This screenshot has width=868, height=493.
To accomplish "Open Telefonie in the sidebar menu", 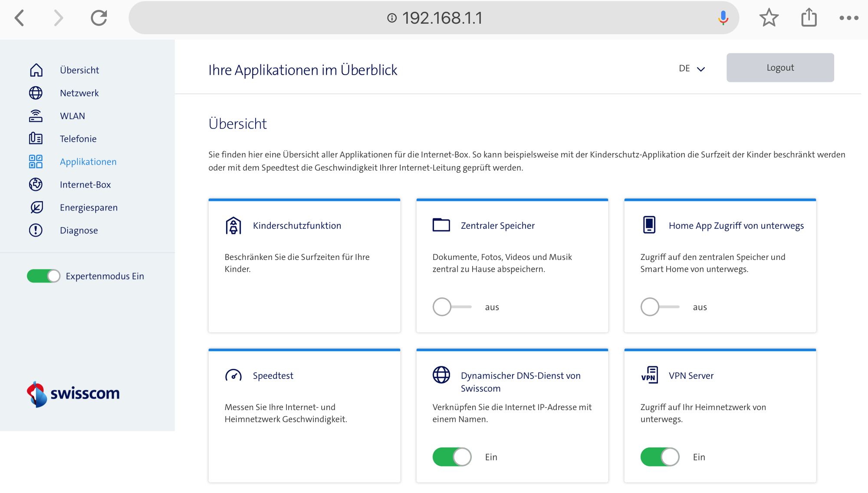I will [x=78, y=139].
